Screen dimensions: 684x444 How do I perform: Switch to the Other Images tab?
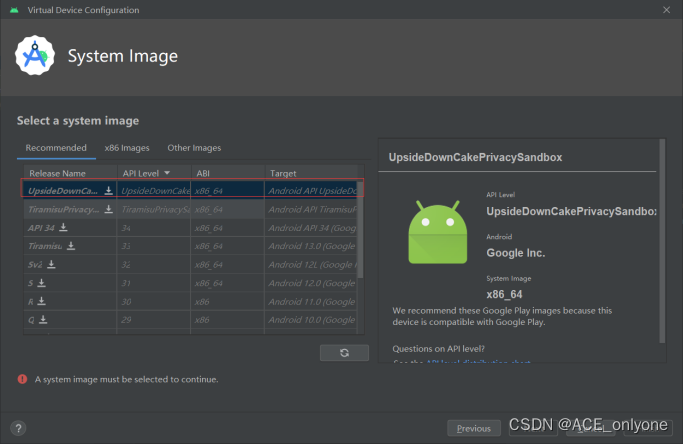coord(194,148)
